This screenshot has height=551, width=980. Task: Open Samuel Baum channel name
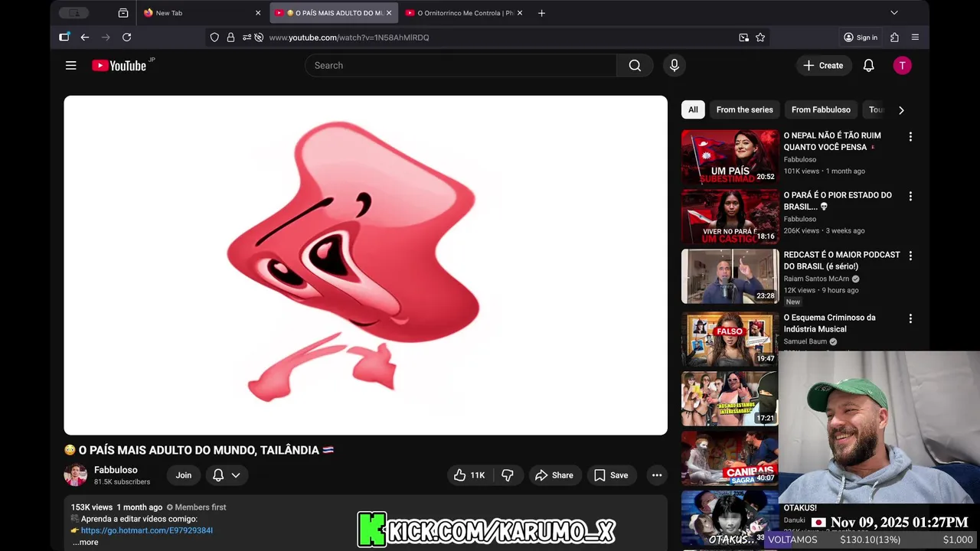coord(805,342)
